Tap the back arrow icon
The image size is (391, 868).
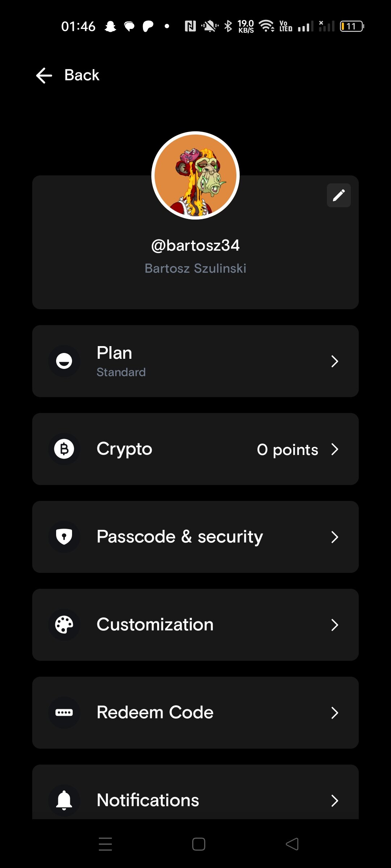pos(44,75)
